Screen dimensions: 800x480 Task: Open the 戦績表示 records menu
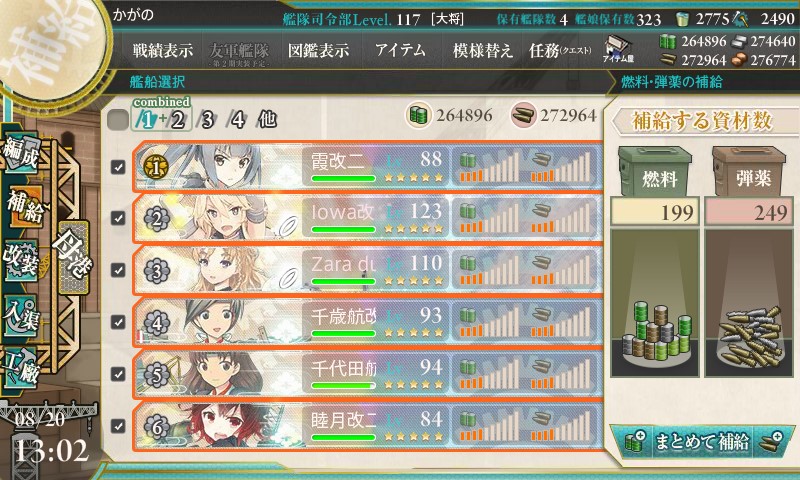click(x=163, y=50)
